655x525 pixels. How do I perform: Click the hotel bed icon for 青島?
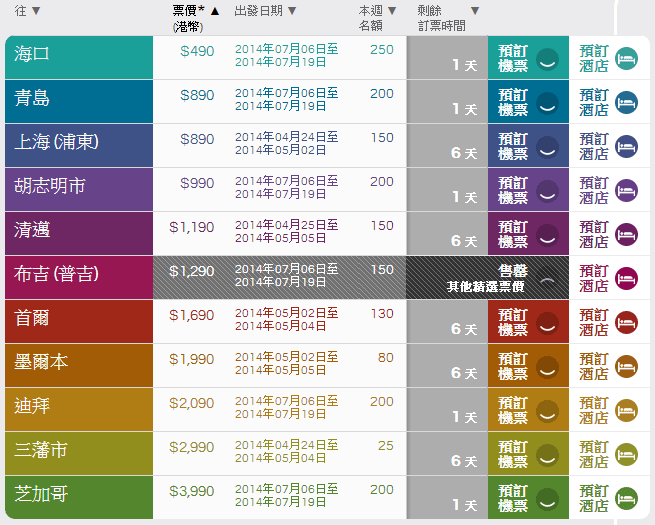tap(626, 102)
